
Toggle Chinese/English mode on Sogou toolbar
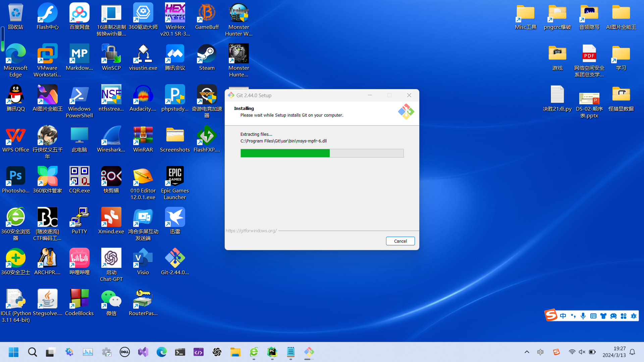(x=563, y=316)
